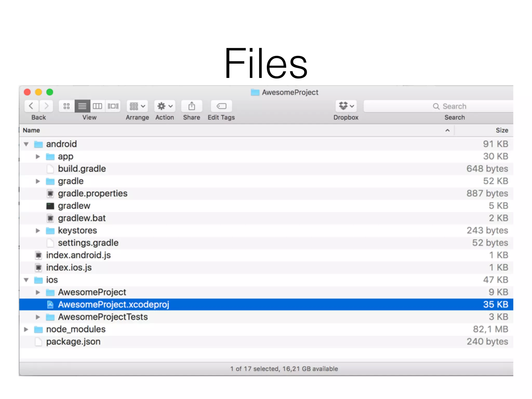This screenshot has height=399, width=532.
Task: Sort by the Name column header
Action: coord(31,130)
